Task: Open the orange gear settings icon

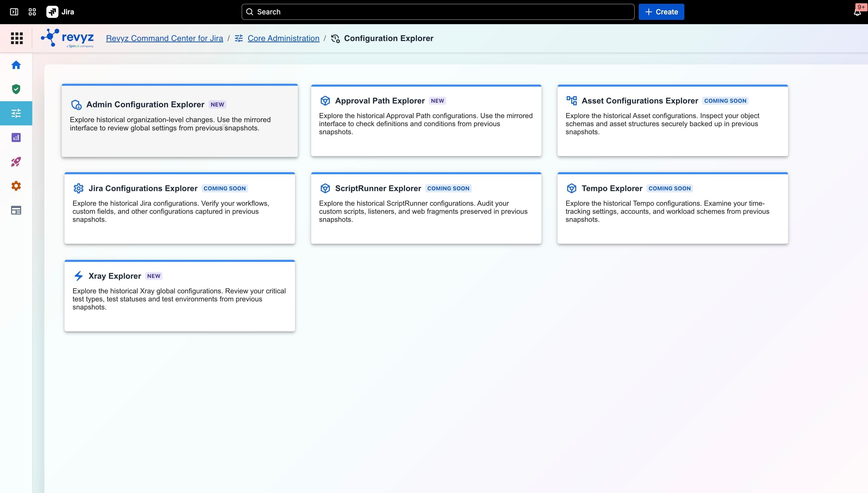Action: click(x=16, y=186)
